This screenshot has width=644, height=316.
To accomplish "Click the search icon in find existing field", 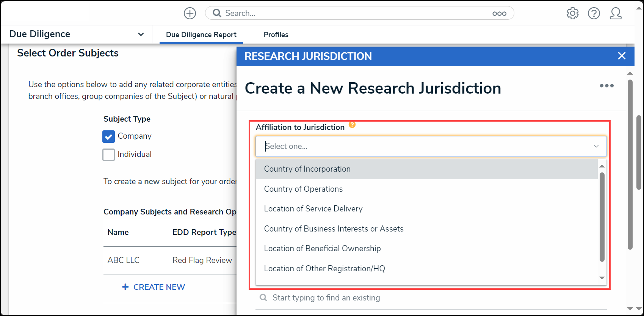I will [263, 298].
